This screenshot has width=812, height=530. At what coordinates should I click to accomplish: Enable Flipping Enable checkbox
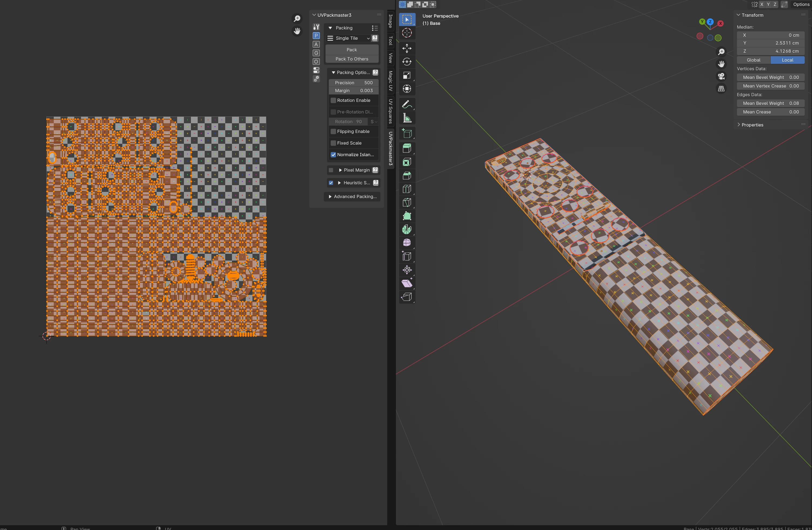[333, 131]
